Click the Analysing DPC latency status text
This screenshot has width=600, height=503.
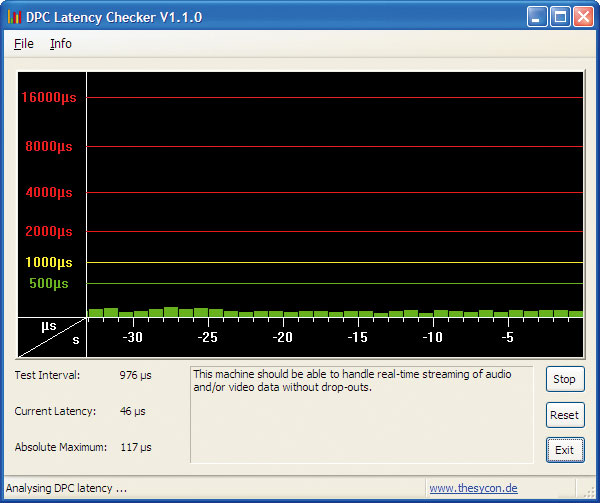pos(66,488)
